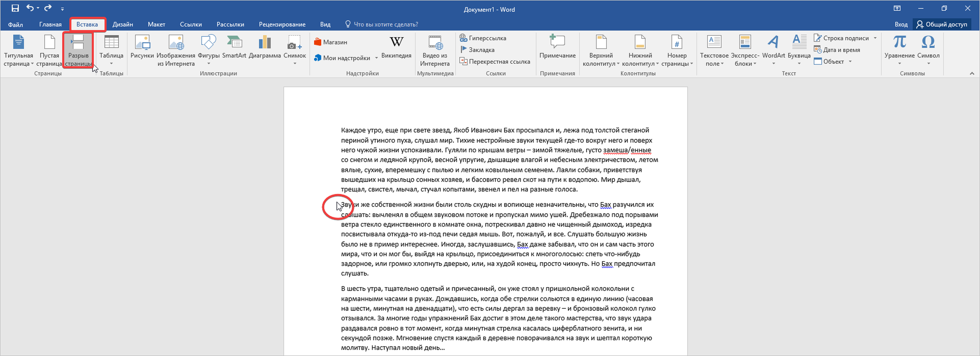Screen dimensions: 980x356
Task: Click the Общий доступ share button
Action: pyautogui.click(x=942, y=24)
